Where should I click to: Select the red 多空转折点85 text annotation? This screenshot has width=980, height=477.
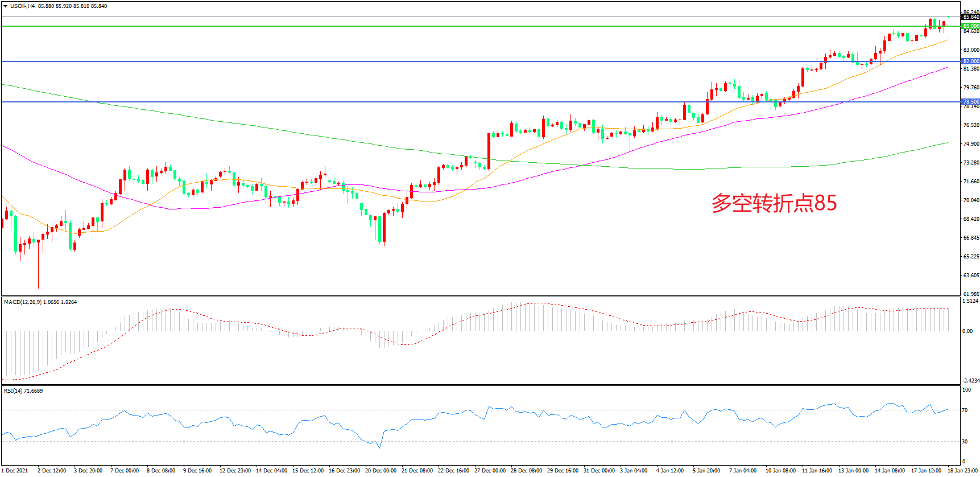pyautogui.click(x=774, y=203)
